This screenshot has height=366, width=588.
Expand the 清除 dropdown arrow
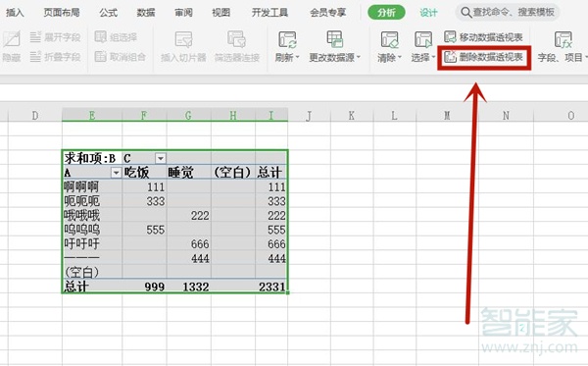(x=400, y=58)
